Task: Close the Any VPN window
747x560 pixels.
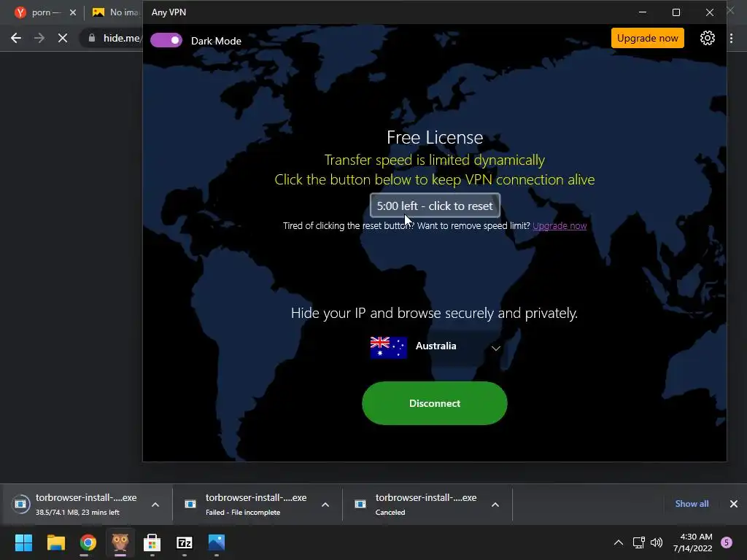Action: 709,12
